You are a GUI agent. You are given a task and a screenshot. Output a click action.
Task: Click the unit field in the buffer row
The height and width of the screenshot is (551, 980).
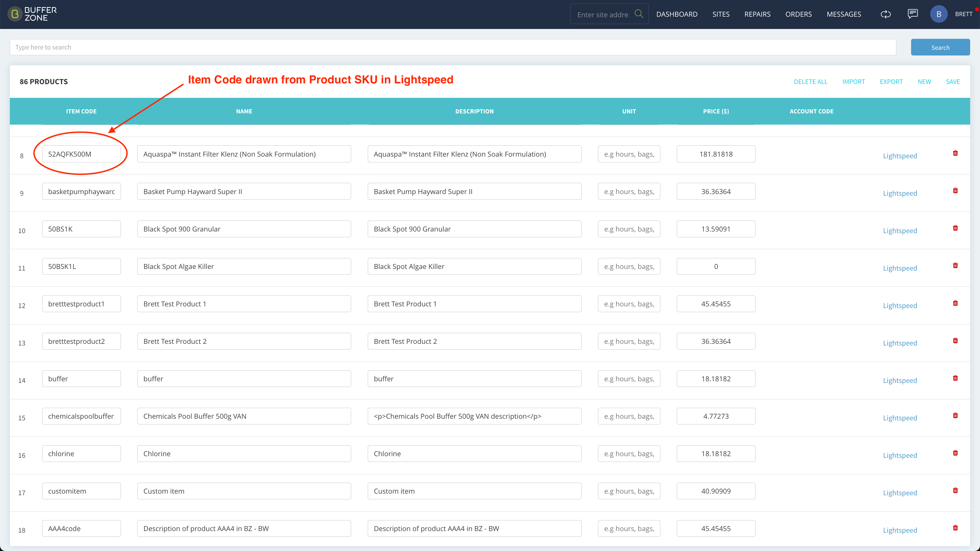pyautogui.click(x=629, y=379)
